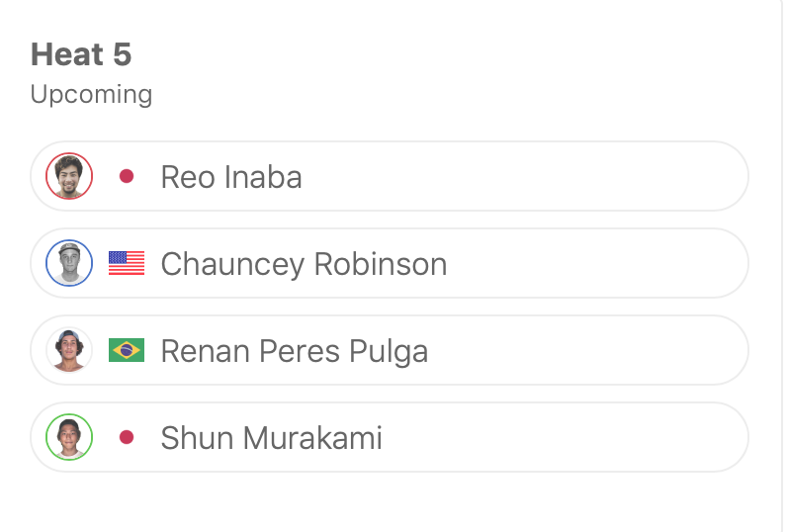Open Chauncey Robinson's name link
Screen dimensions: 787x532
[304, 264]
